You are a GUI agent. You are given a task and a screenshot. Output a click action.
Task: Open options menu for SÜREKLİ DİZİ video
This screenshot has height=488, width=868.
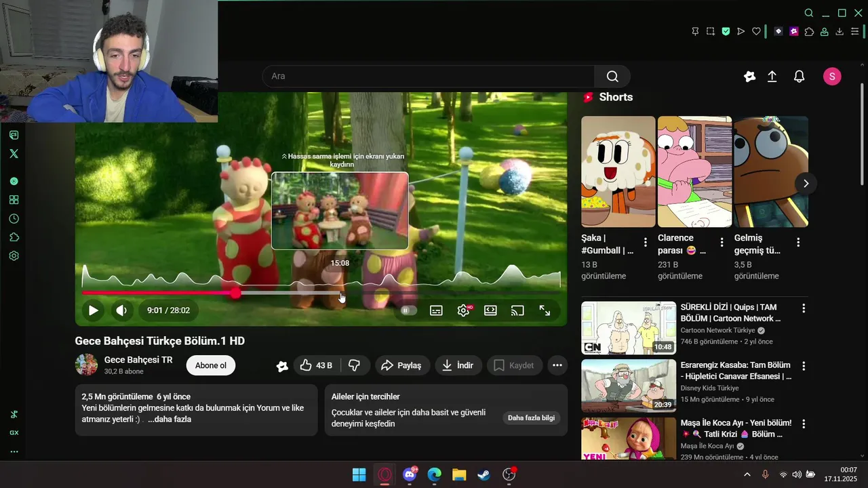804,308
